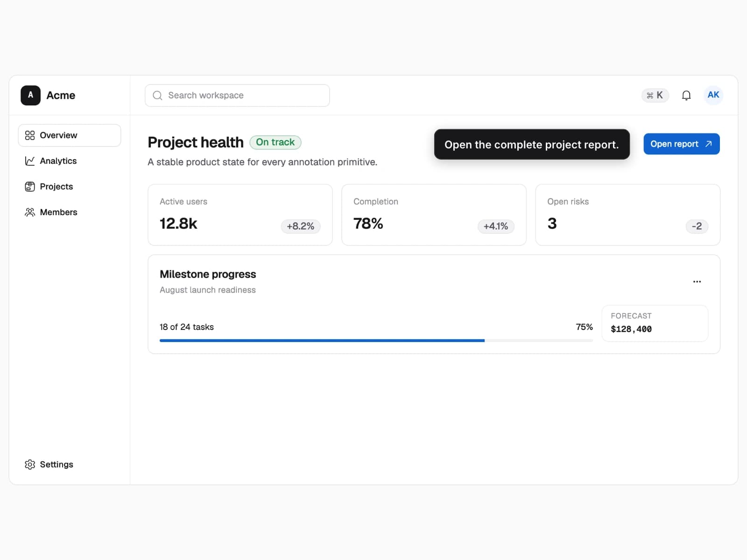
Task: Go to Analytics section
Action: pos(70,161)
